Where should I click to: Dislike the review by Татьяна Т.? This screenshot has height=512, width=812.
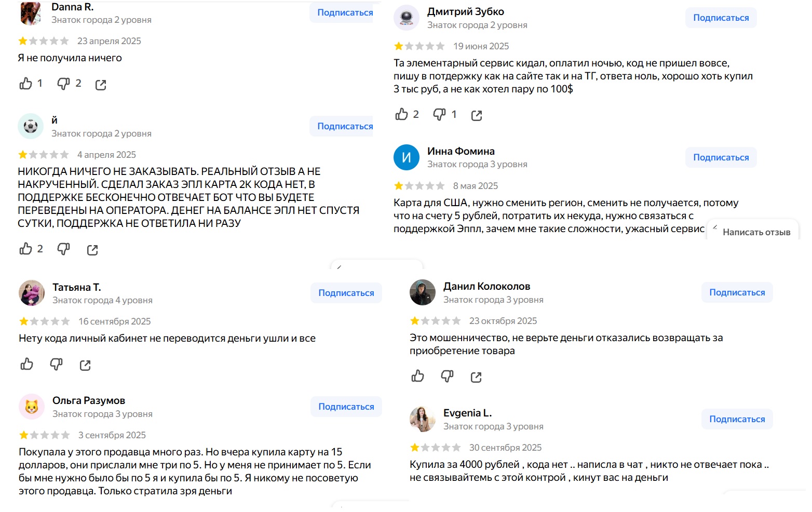pyautogui.click(x=56, y=365)
